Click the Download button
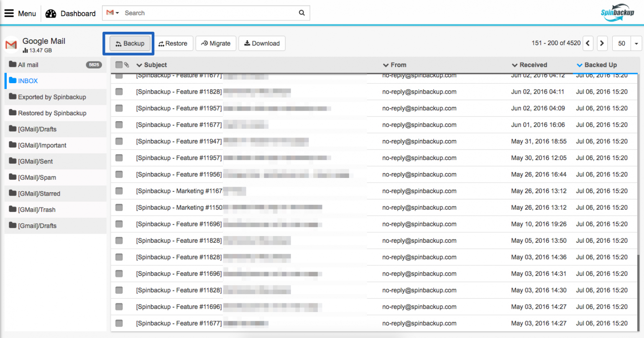The image size is (644, 338). tap(262, 43)
